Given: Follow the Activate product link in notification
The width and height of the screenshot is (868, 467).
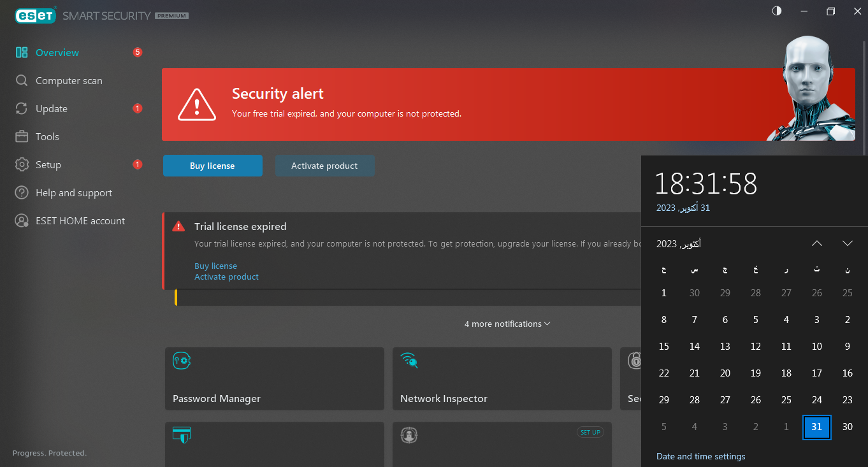Looking at the screenshot, I should pyautogui.click(x=226, y=277).
